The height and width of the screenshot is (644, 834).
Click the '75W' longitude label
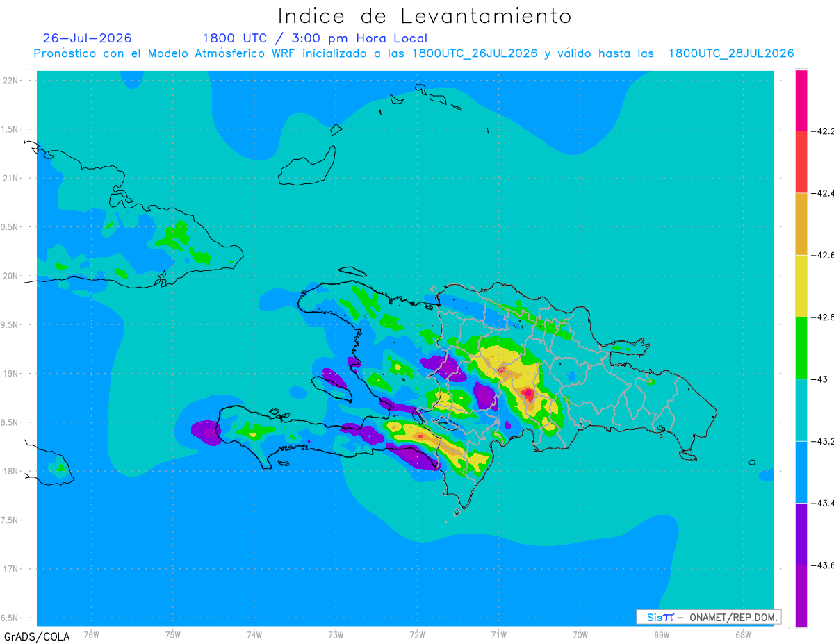[173, 634]
